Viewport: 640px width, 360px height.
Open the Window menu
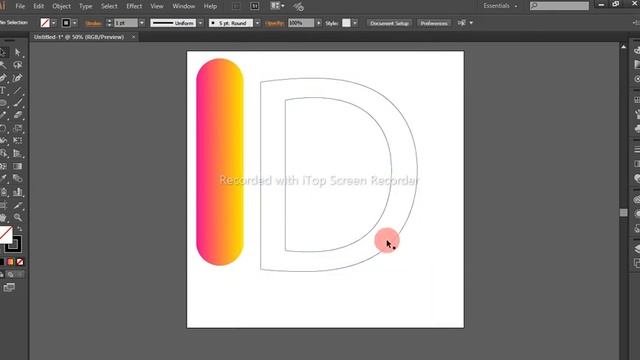(x=184, y=6)
